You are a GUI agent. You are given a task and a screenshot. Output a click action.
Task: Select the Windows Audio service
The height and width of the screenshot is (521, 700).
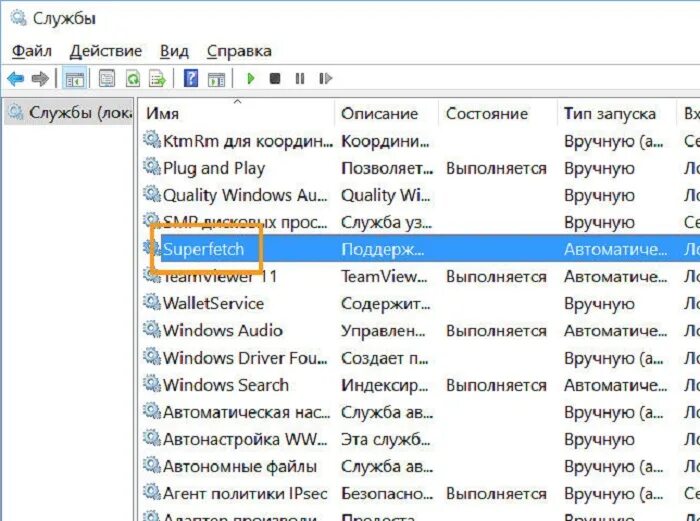223,331
